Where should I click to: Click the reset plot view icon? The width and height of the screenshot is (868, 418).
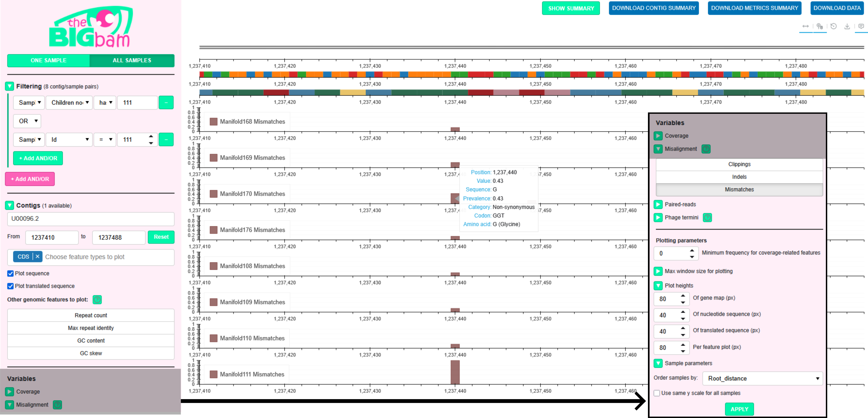point(833,26)
